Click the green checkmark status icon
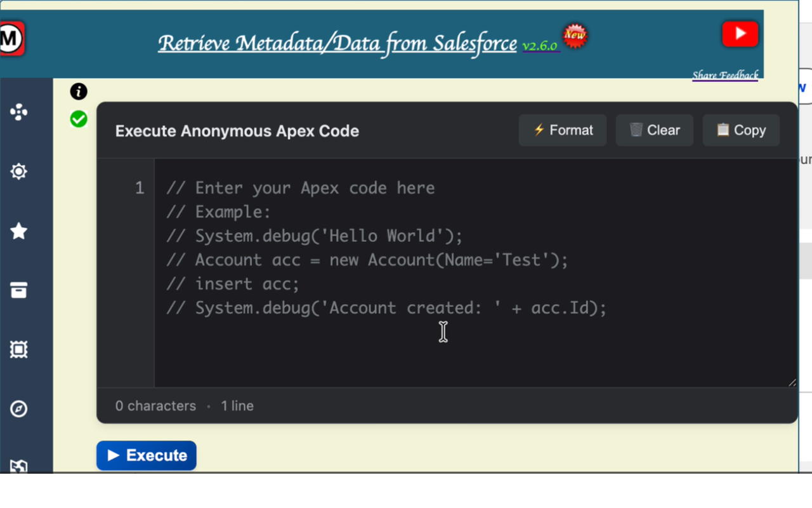The width and height of the screenshot is (812, 508). coord(79,119)
